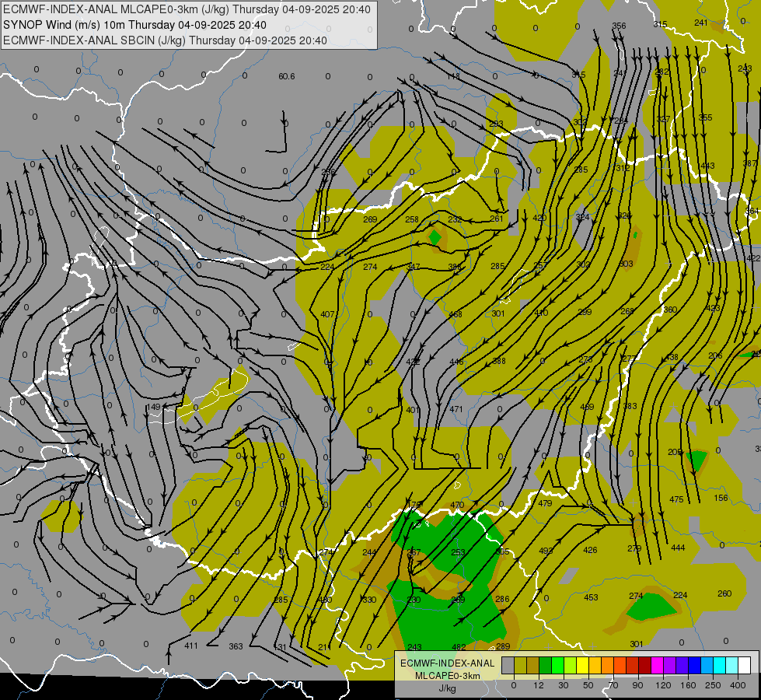Click the J/kg unit label in legend

click(x=448, y=688)
